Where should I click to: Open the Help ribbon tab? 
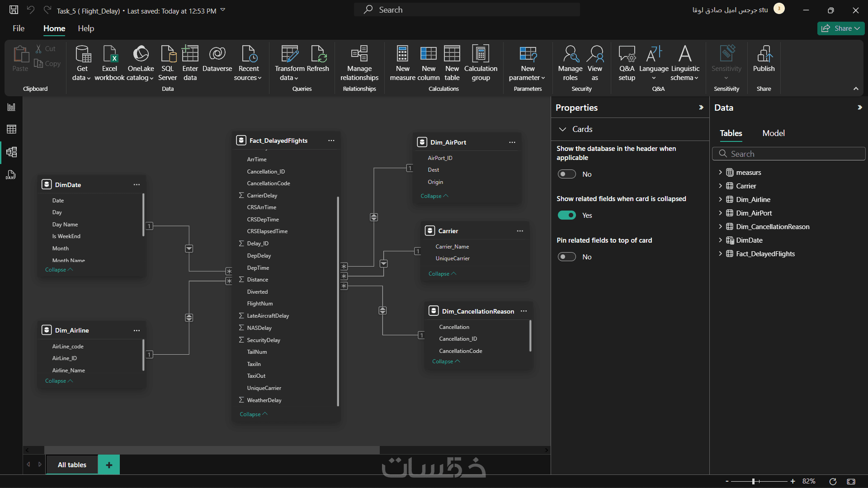click(86, 28)
